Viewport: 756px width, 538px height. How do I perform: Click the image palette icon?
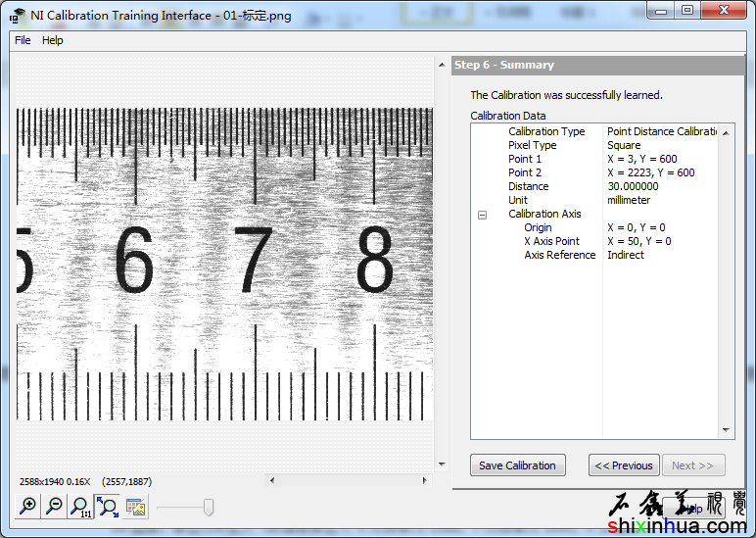click(135, 507)
